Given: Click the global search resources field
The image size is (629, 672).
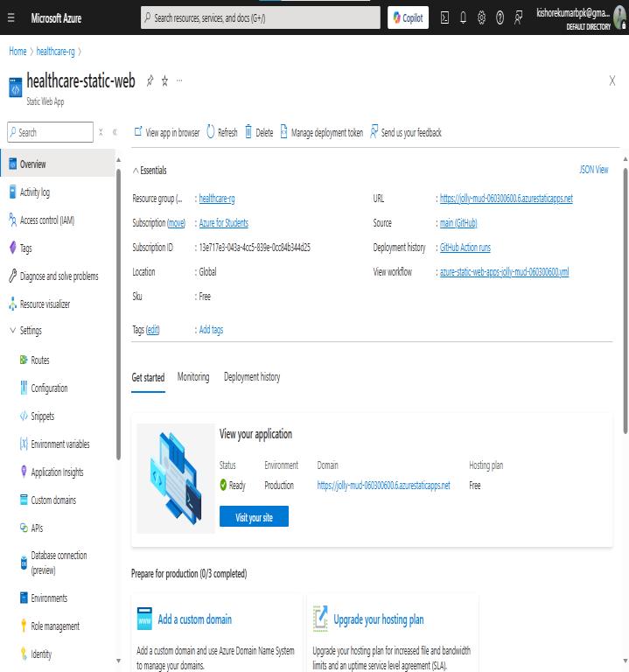Looking at the screenshot, I should [x=261, y=17].
